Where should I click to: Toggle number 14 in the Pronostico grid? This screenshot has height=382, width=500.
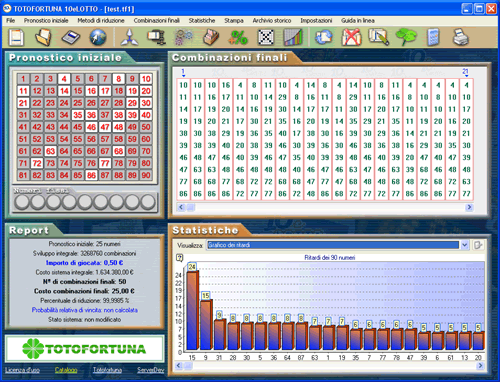point(64,91)
